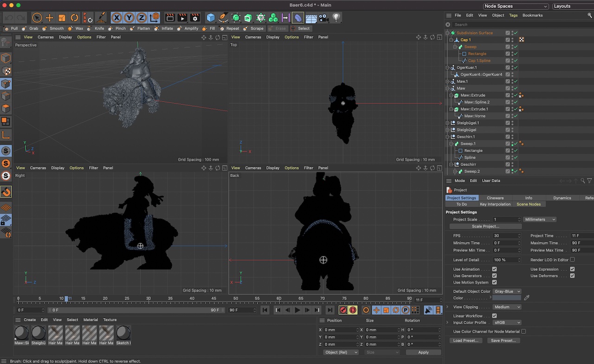594x364 pixels.
Task: Select the Sketch material thumbnail
Action: click(x=123, y=333)
